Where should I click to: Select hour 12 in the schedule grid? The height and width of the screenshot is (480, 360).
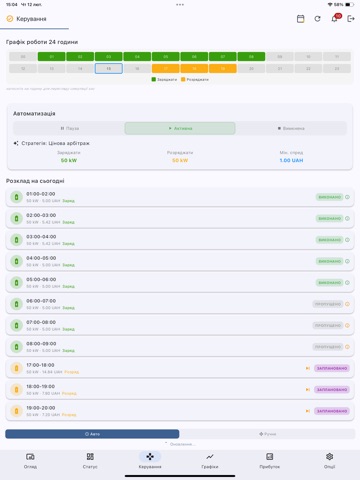click(x=23, y=68)
